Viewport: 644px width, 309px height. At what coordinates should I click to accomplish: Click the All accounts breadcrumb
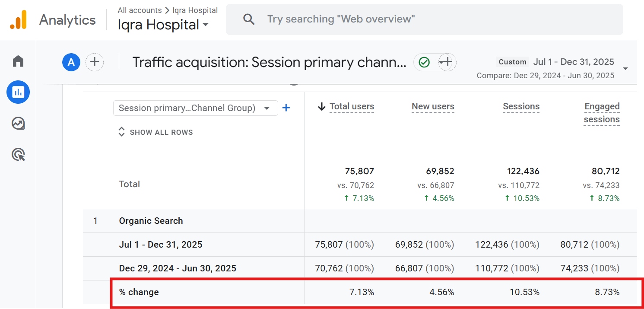140,10
